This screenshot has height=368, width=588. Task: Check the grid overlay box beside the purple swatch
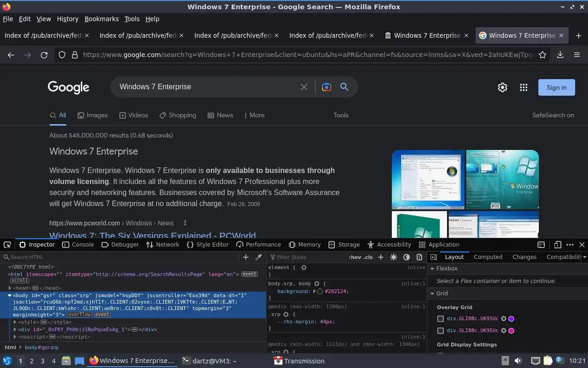(x=441, y=318)
